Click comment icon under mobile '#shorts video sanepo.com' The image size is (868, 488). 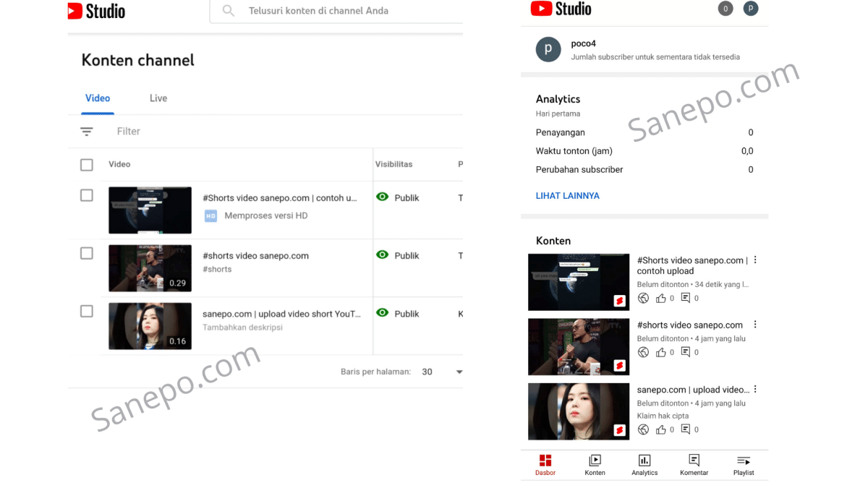[x=686, y=352]
